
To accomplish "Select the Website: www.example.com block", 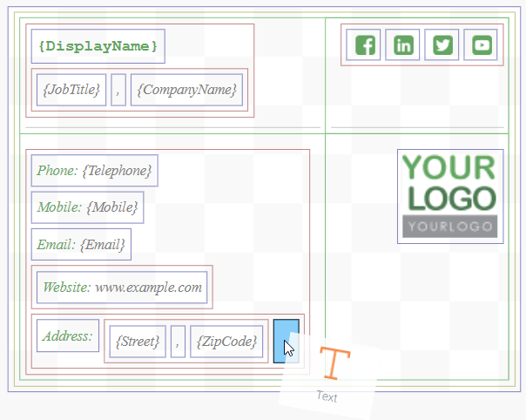I will (122, 287).
